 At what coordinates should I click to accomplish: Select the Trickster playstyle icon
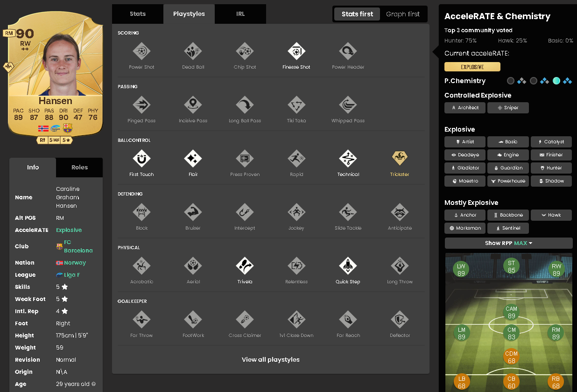tap(400, 159)
